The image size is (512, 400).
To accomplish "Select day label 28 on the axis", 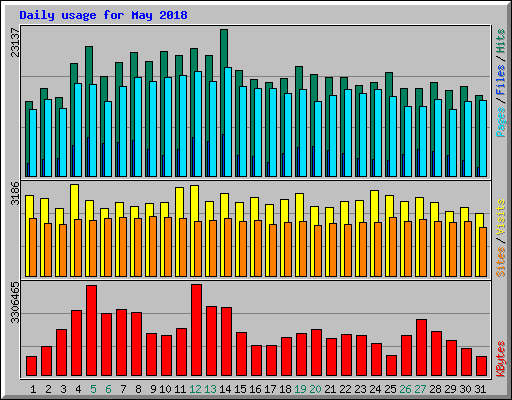I will [x=435, y=389].
